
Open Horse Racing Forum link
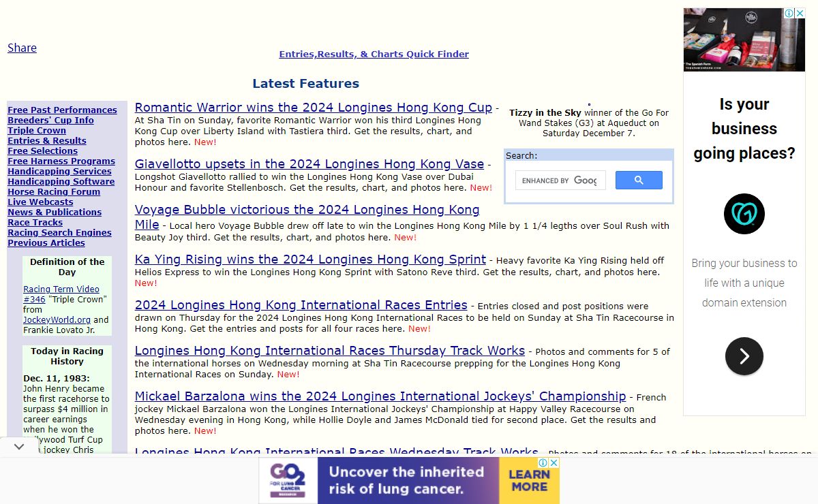click(x=54, y=192)
